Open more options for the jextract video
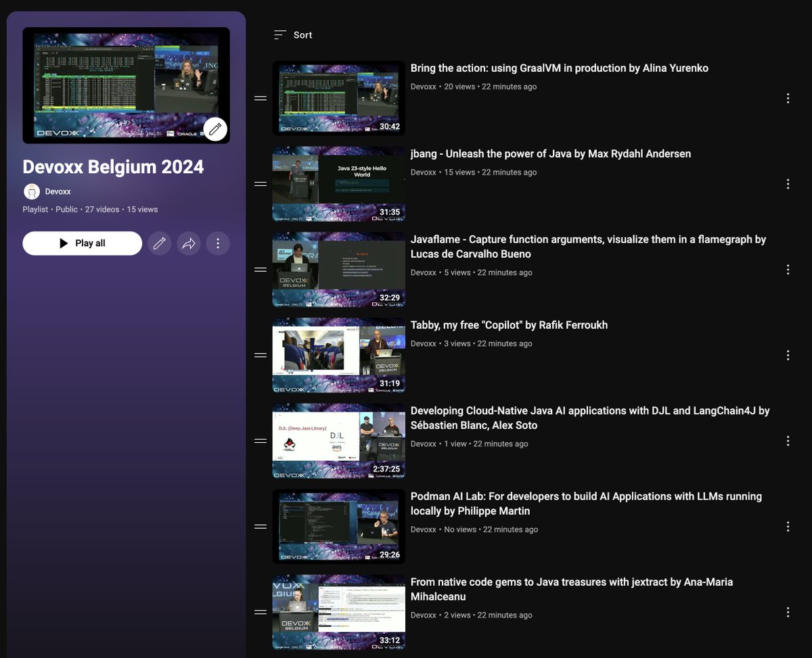 [788, 612]
